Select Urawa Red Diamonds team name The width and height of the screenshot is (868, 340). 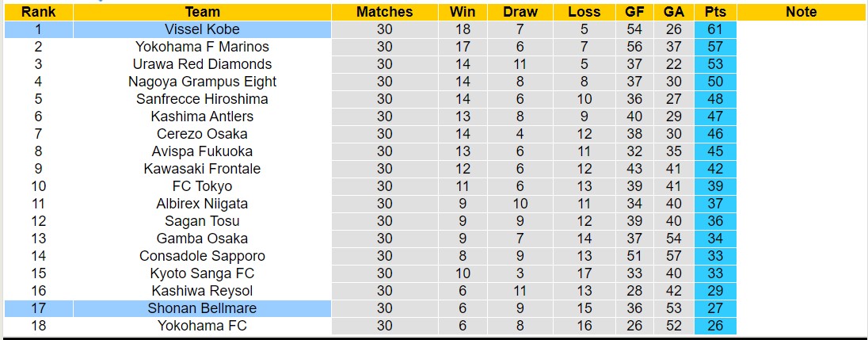pyautogui.click(x=202, y=64)
